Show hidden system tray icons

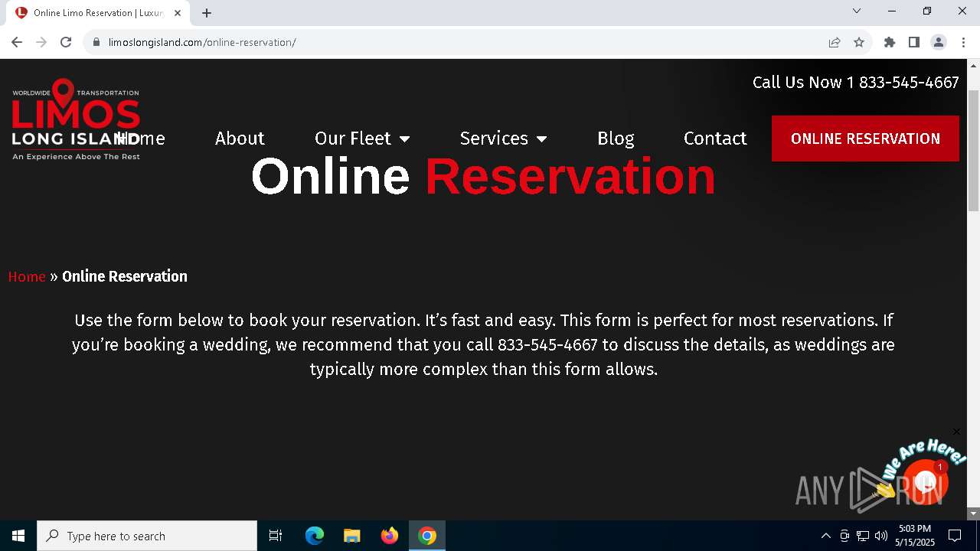pyautogui.click(x=825, y=536)
